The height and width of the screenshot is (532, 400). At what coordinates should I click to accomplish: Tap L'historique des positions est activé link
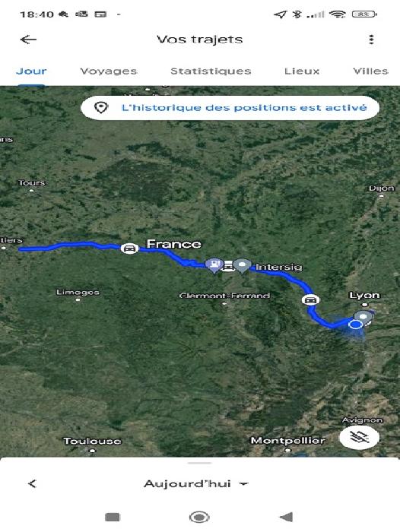[244, 108]
